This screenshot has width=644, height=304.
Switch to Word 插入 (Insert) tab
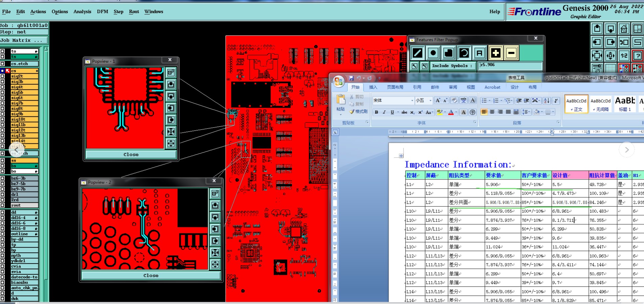[373, 87]
